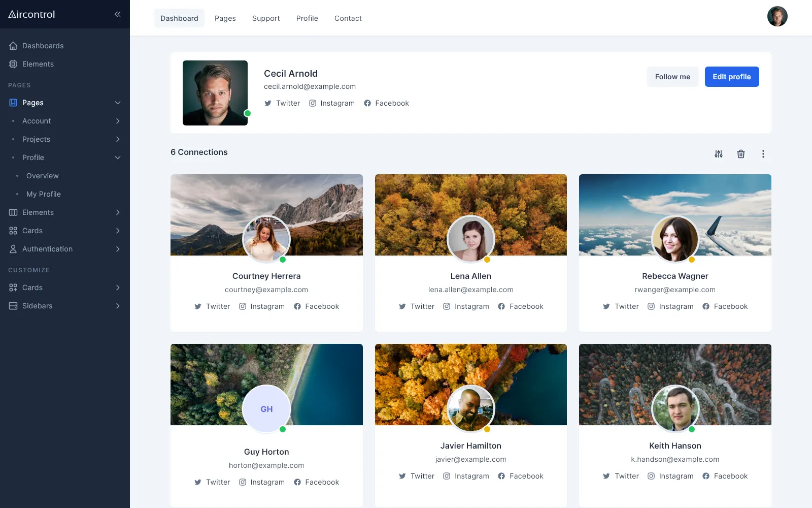812x508 pixels.
Task: Open Guy Horton's GH initials avatar
Action: 266,409
